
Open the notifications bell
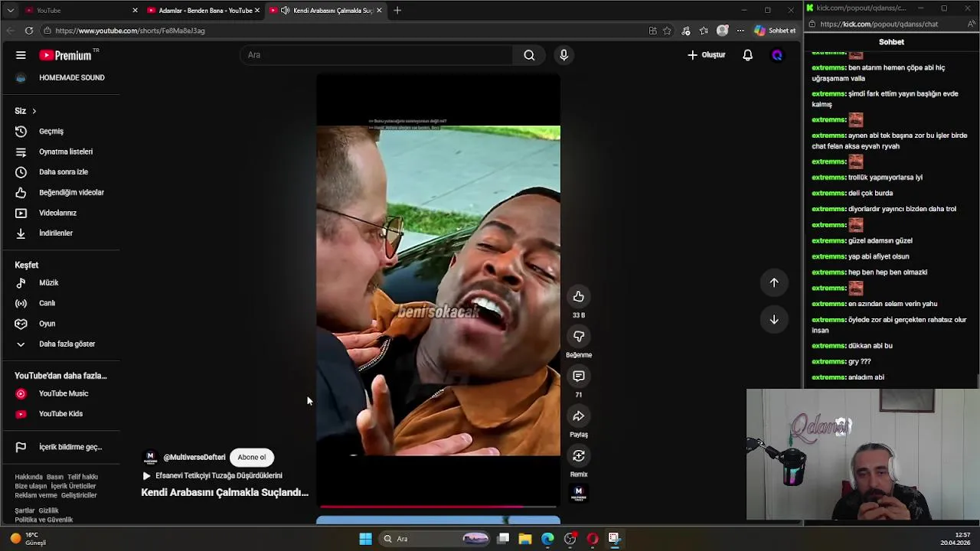(747, 55)
